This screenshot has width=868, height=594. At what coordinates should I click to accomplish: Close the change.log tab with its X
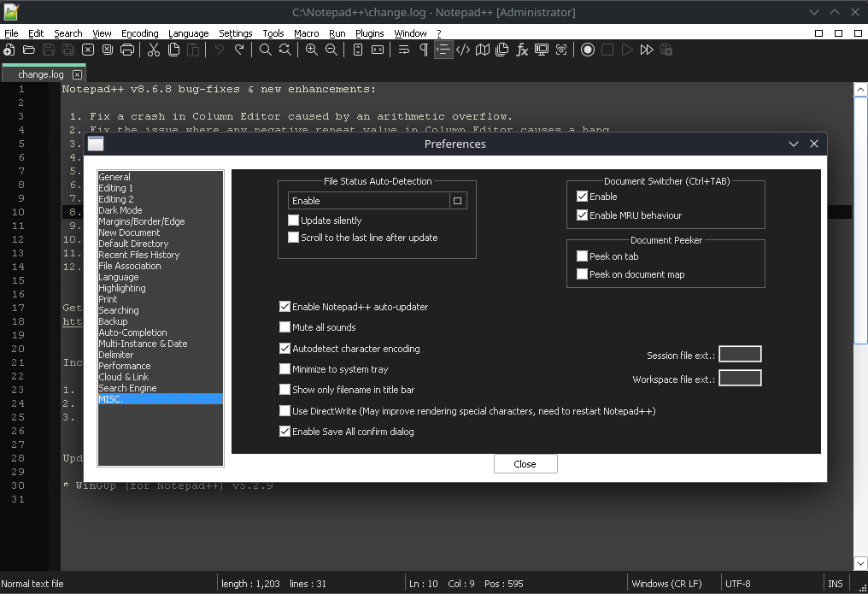click(78, 74)
